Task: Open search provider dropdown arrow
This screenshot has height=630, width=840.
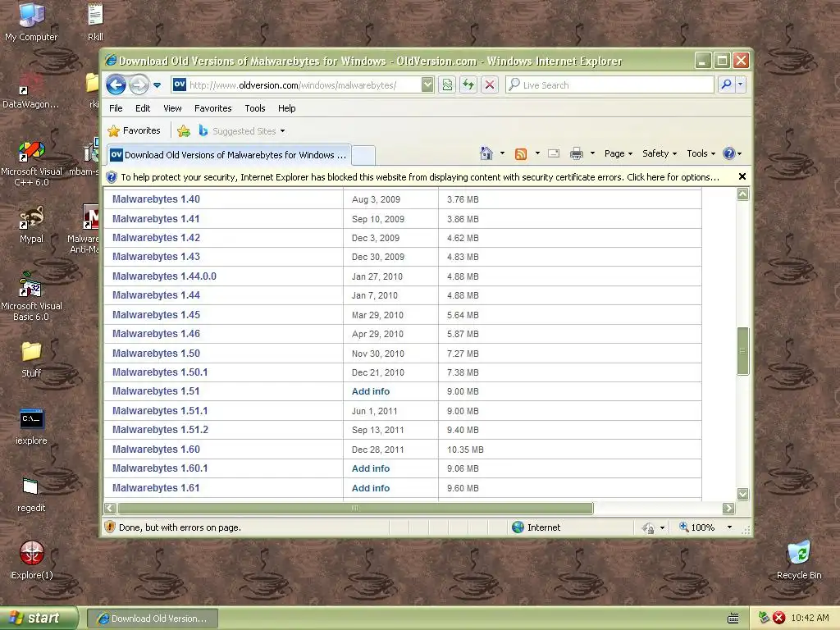Action: [741, 84]
